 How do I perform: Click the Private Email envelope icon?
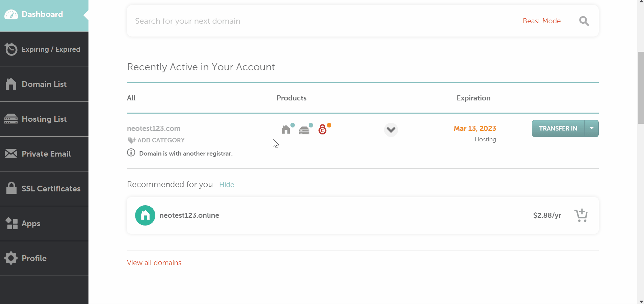pyautogui.click(x=11, y=154)
